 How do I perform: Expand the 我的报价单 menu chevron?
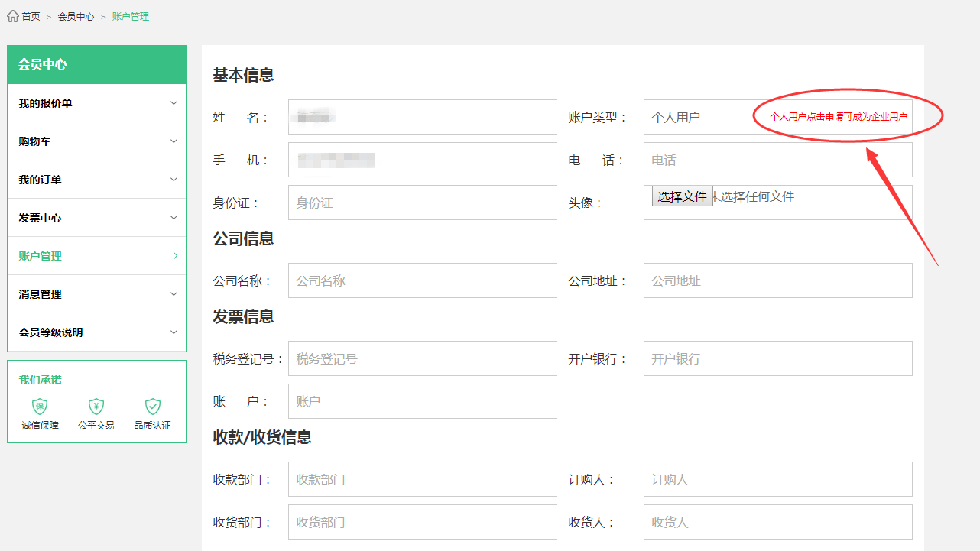click(174, 103)
